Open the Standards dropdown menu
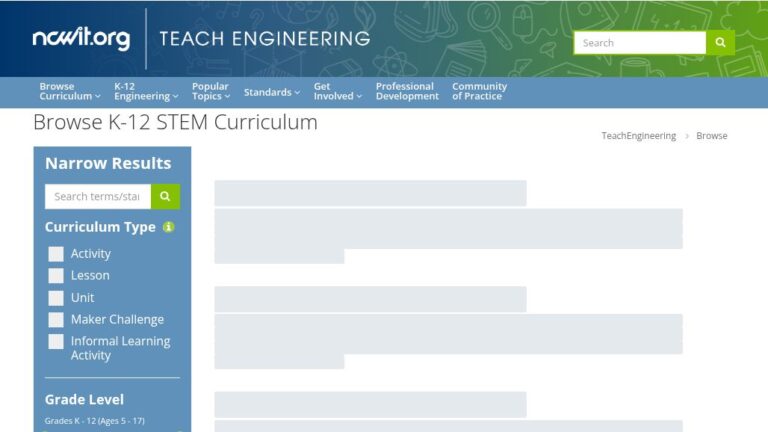This screenshot has width=768, height=432. (272, 92)
